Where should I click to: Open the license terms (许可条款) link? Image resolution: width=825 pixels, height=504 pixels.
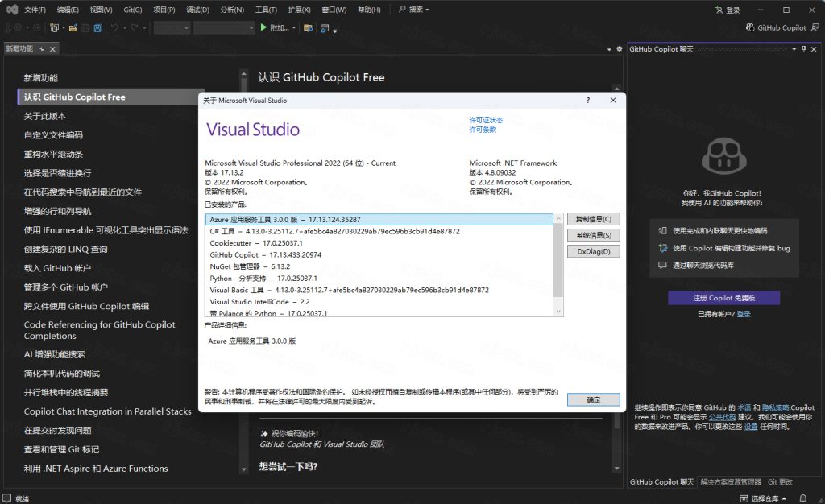(483, 130)
